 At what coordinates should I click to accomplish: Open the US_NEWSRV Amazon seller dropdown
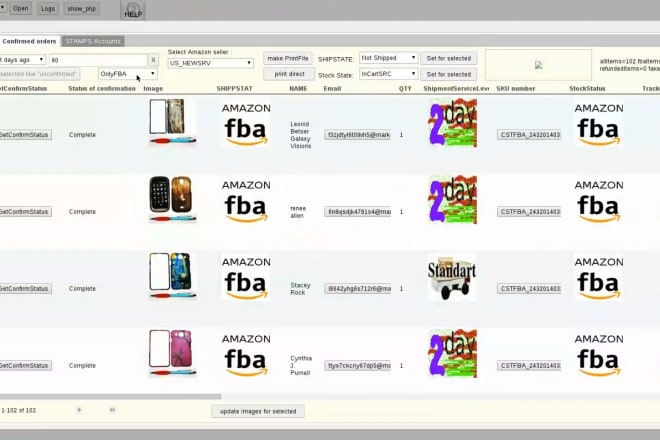click(x=210, y=63)
